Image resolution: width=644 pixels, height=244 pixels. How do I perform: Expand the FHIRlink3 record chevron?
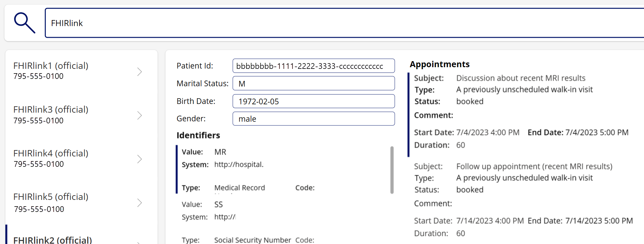140,115
